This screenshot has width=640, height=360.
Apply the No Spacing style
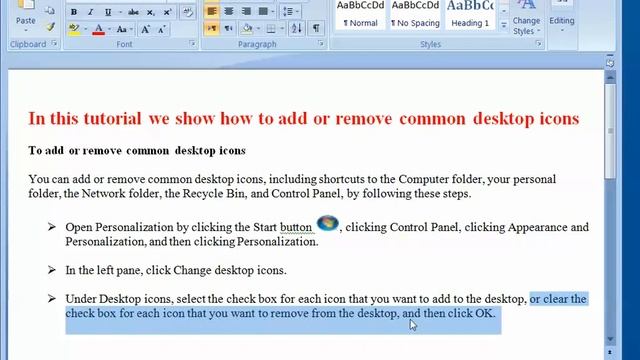coord(415,15)
